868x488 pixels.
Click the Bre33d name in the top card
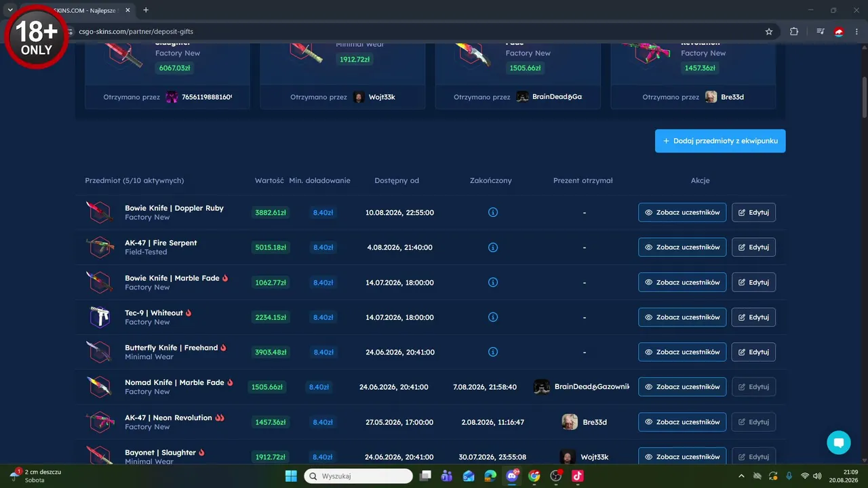pos(732,97)
